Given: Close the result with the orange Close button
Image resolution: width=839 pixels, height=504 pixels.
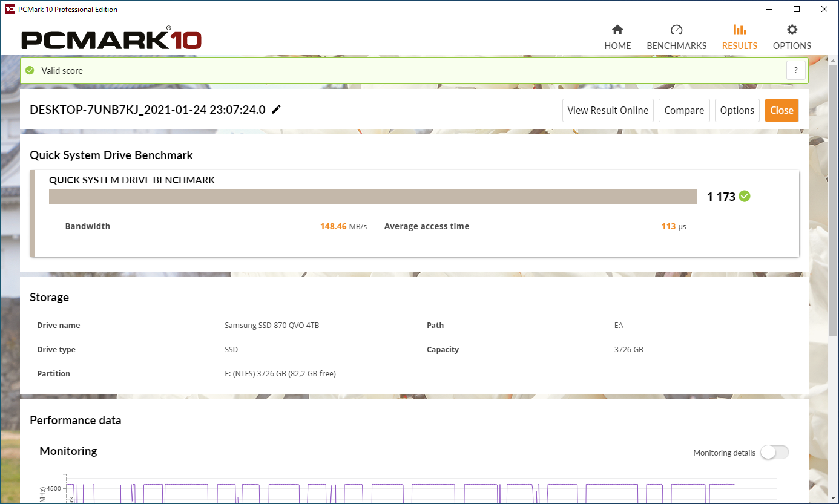Looking at the screenshot, I should point(781,110).
